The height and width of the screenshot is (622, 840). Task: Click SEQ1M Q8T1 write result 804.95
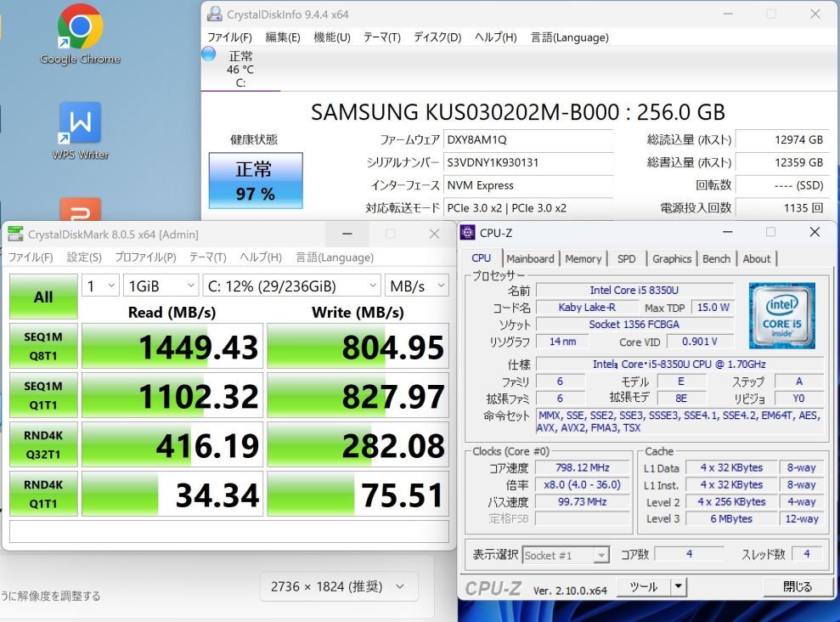(358, 346)
